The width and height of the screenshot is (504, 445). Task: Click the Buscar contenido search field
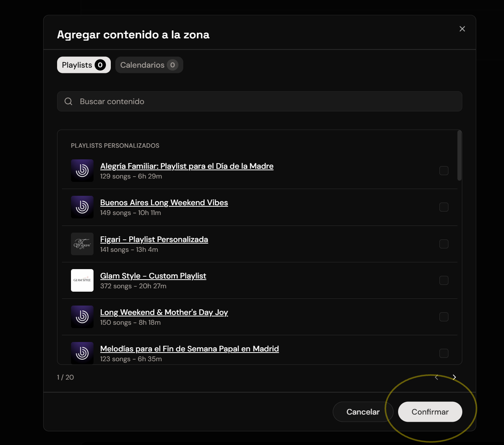260,101
